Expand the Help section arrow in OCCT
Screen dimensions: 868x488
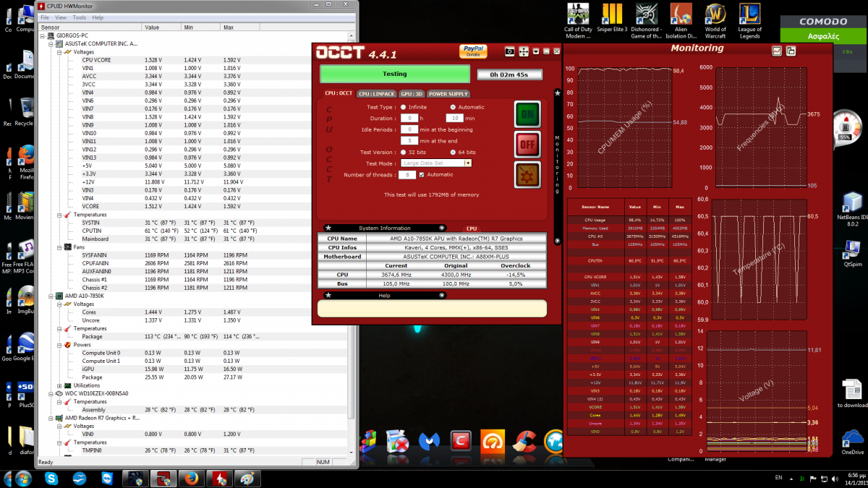tap(442, 296)
